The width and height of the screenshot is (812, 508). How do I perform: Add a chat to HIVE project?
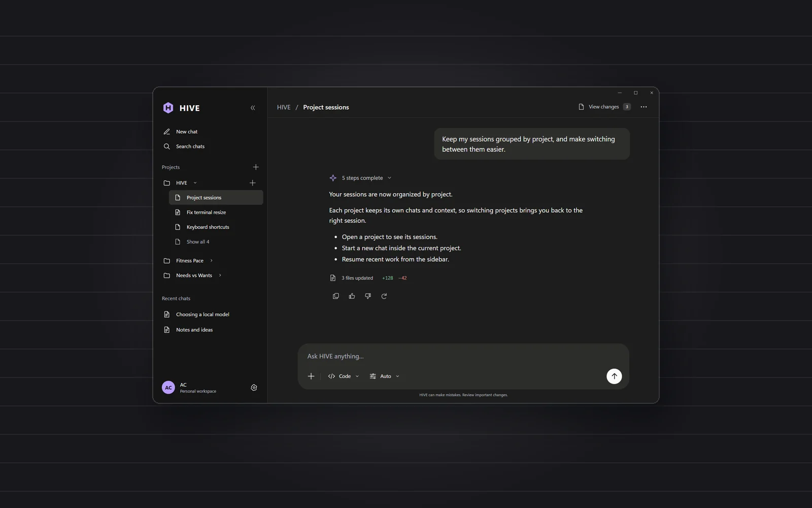253,183
